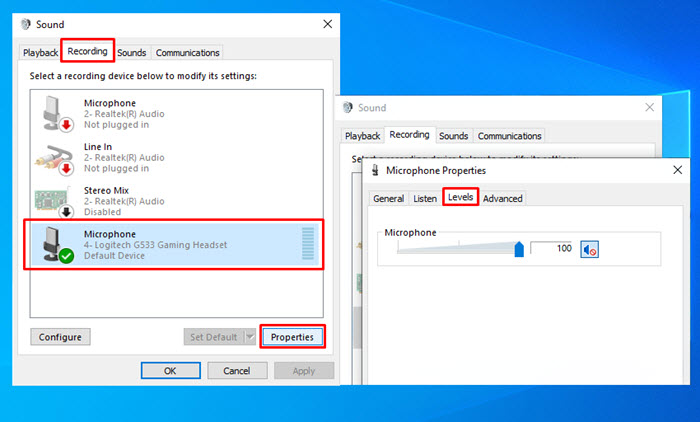The height and width of the screenshot is (422, 700).
Task: Mute the microphone with the speaker icon
Action: coord(589,249)
